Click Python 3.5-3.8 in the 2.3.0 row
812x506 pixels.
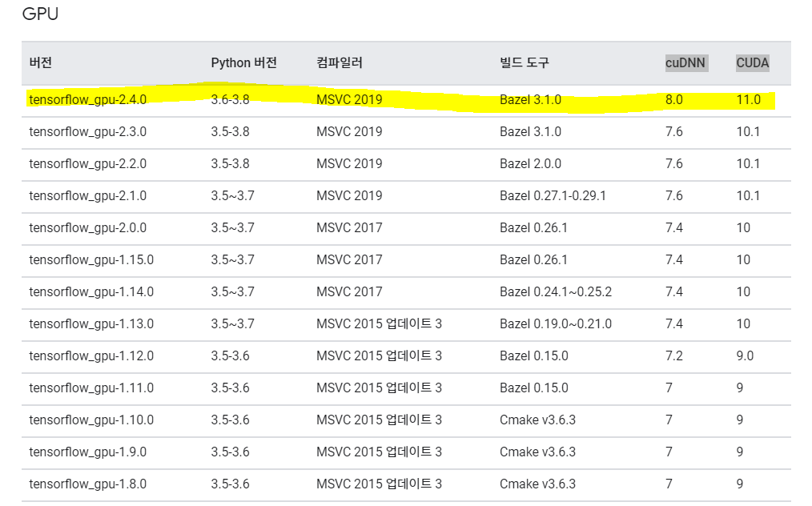click(x=230, y=131)
